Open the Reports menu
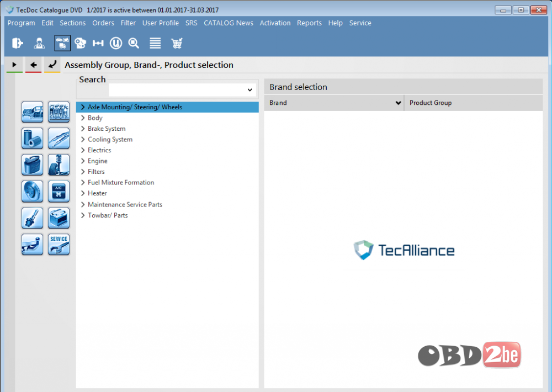The height and width of the screenshot is (392, 552). click(309, 23)
